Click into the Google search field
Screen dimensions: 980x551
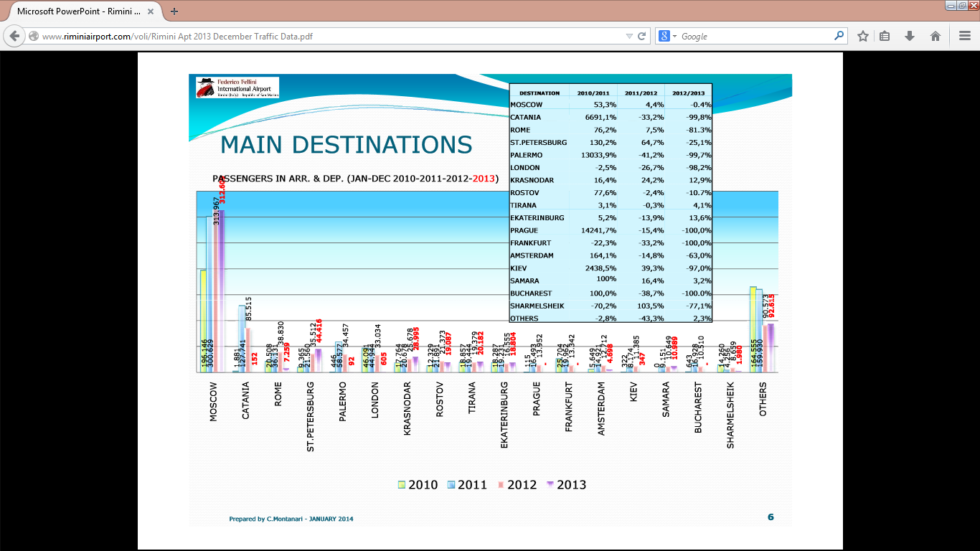753,36
